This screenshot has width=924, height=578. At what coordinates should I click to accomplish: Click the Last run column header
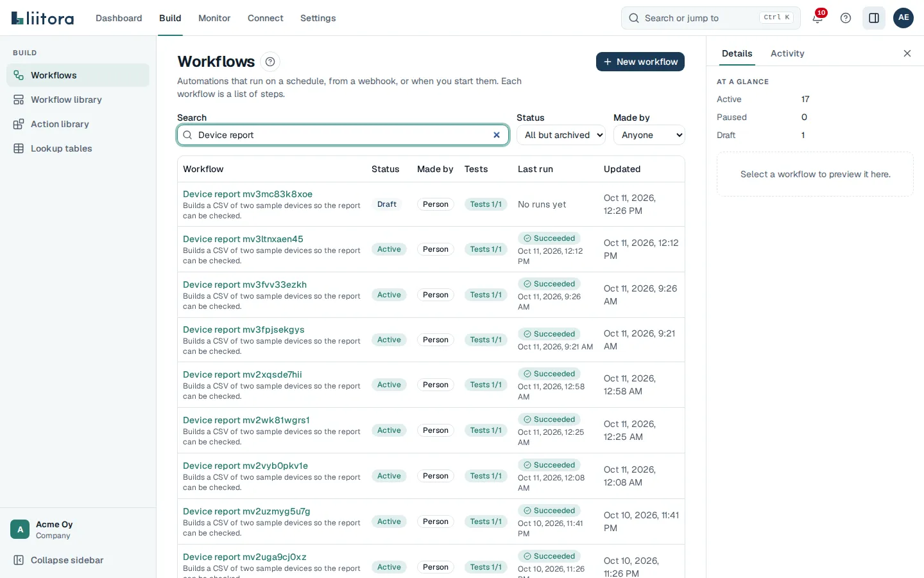click(535, 169)
